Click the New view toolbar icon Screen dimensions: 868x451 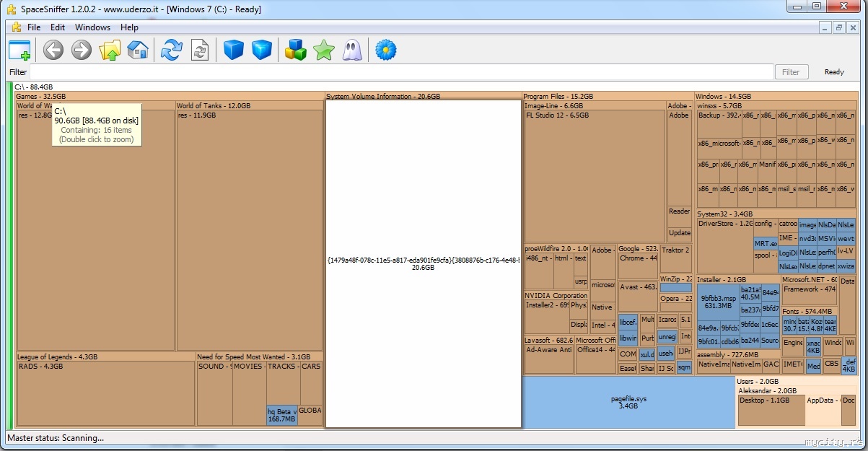coord(19,50)
